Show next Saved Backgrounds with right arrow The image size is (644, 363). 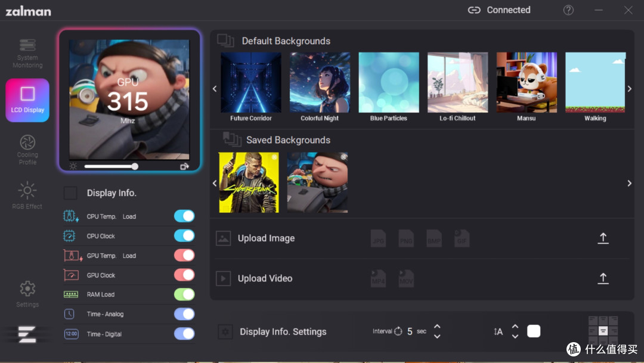pos(629,183)
